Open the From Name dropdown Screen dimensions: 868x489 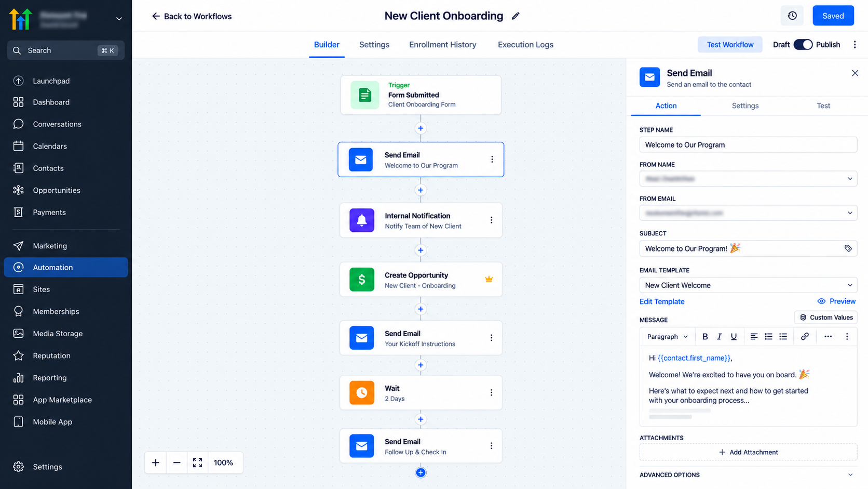pyautogui.click(x=748, y=179)
